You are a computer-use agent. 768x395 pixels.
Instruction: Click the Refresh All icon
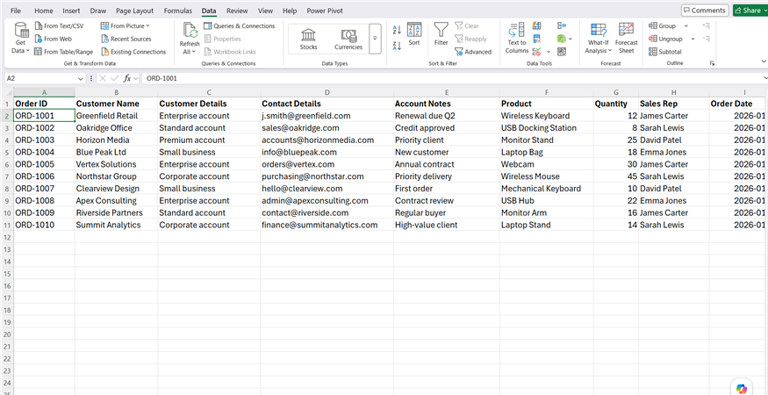tap(190, 30)
